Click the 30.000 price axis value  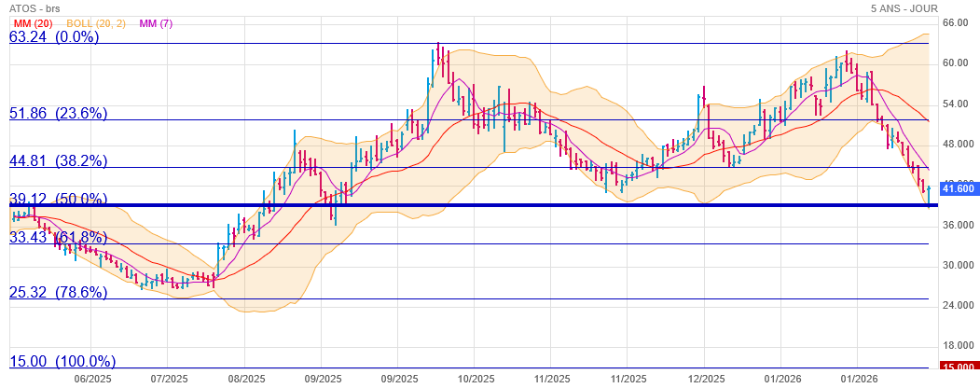[x=959, y=265]
